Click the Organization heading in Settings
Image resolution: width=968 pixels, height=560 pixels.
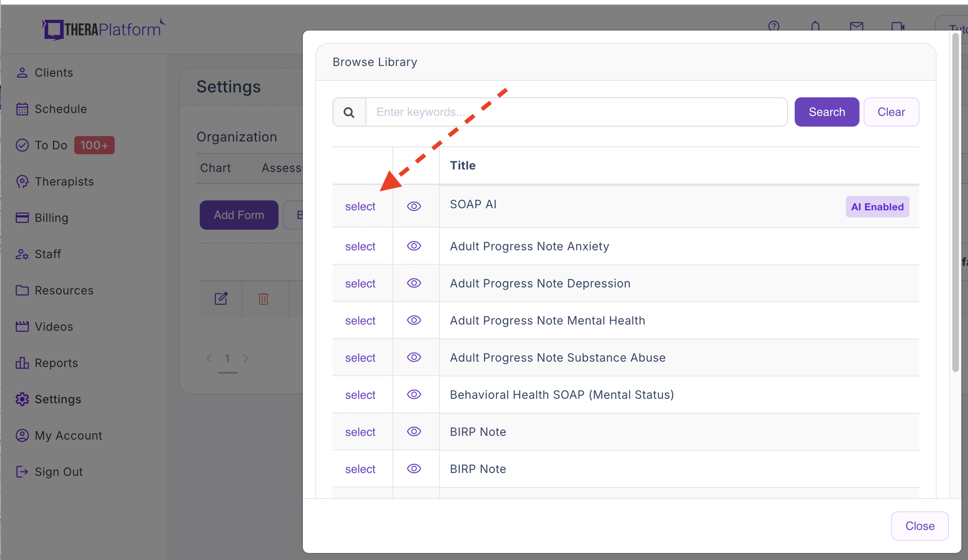(x=236, y=137)
